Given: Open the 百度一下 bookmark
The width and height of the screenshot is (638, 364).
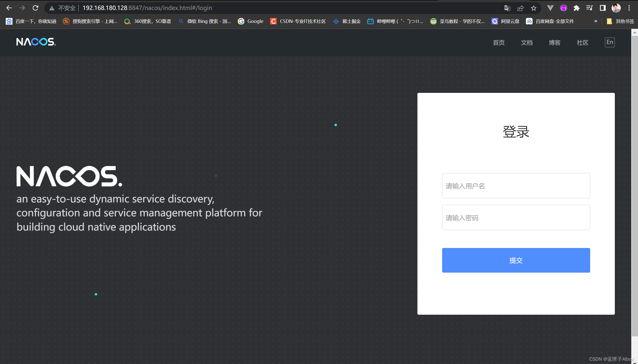Looking at the screenshot, I should (x=31, y=21).
